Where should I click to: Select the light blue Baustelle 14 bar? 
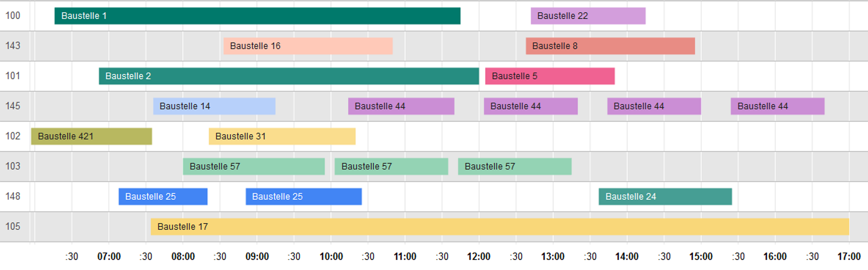(x=214, y=106)
